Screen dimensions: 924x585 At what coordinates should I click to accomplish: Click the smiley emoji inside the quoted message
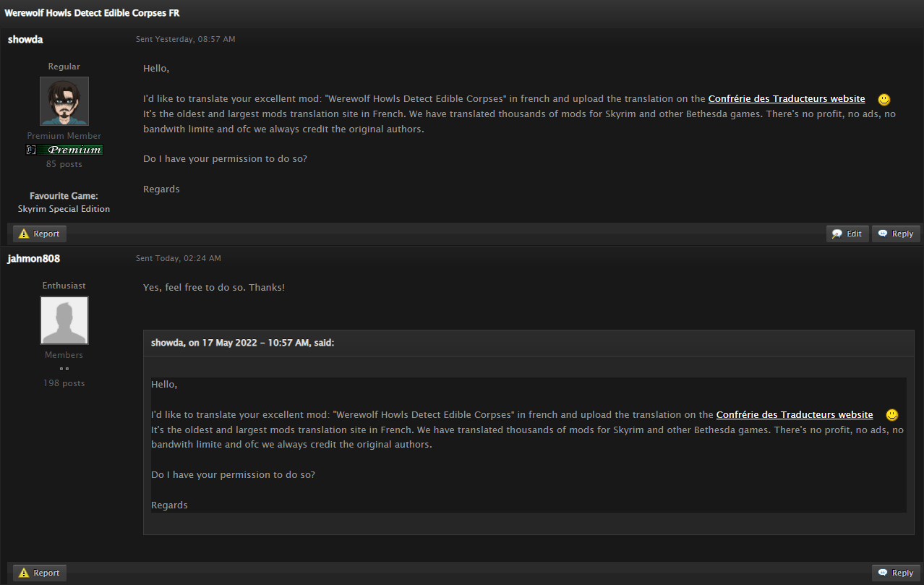point(891,414)
